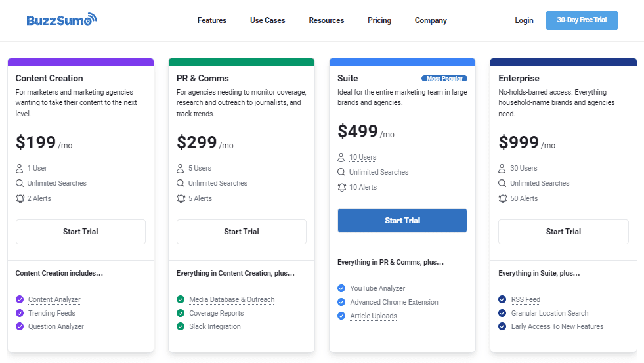Open the Article Uploads link
Viewport: 644px width, 363px height.
tap(374, 316)
